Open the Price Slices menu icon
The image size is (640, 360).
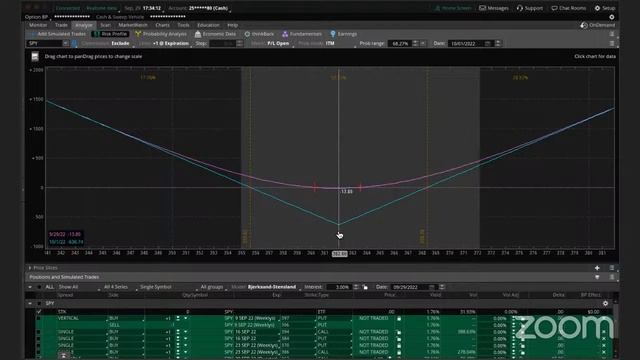[611, 268]
